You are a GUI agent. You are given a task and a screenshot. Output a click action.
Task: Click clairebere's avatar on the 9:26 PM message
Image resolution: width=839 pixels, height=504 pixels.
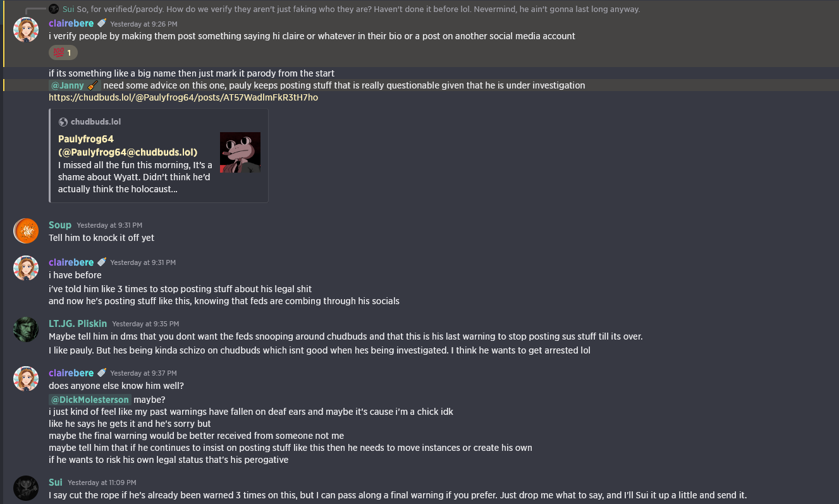point(26,30)
